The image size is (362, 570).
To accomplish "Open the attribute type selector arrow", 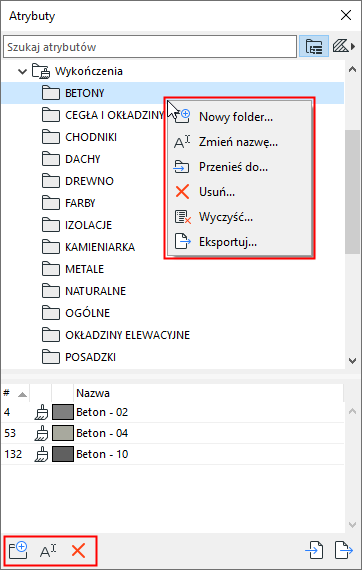I will click(353, 46).
